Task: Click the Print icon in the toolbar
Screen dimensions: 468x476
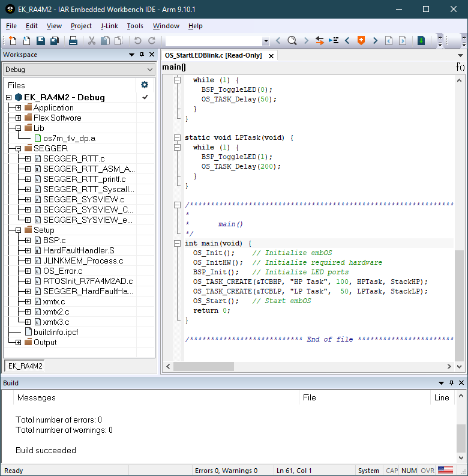Action: [x=73, y=41]
